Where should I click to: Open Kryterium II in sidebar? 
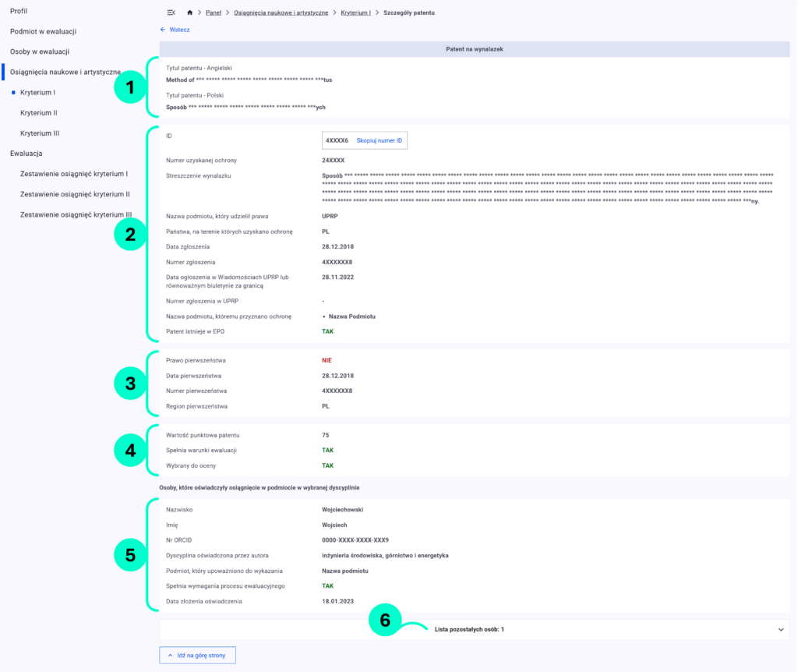(39, 113)
